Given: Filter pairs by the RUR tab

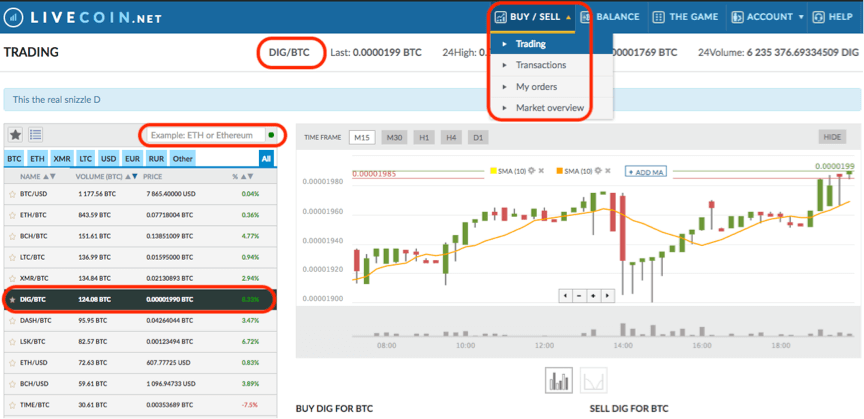Looking at the screenshot, I should coord(156,159).
